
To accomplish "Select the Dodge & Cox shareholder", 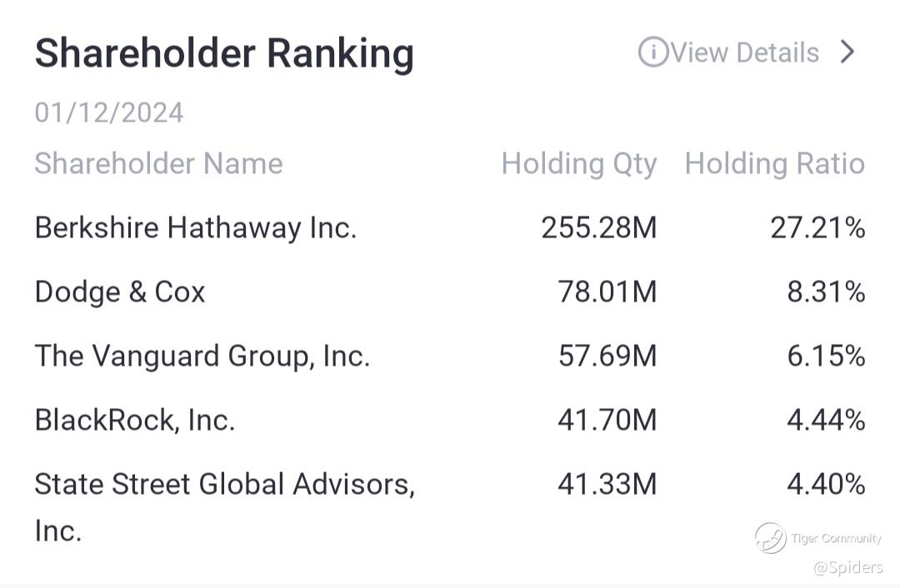I will 120,292.
